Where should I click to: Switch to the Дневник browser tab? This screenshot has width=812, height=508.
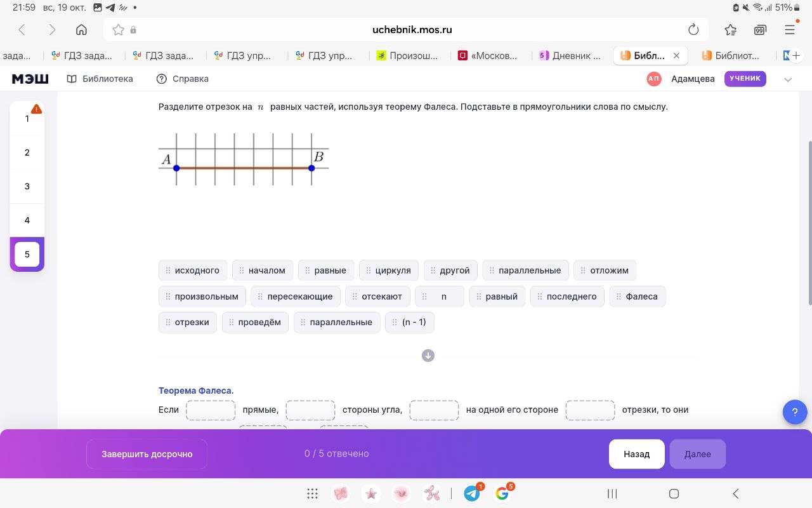[x=570, y=56]
